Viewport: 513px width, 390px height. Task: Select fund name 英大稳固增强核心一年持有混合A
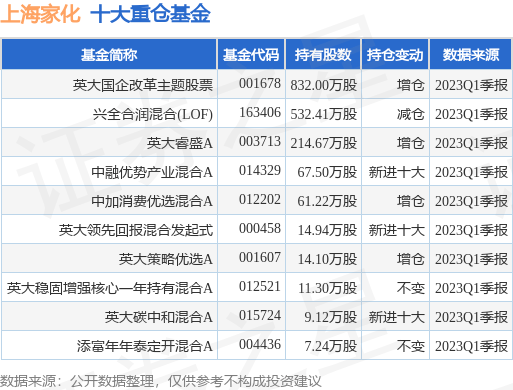tap(110, 288)
